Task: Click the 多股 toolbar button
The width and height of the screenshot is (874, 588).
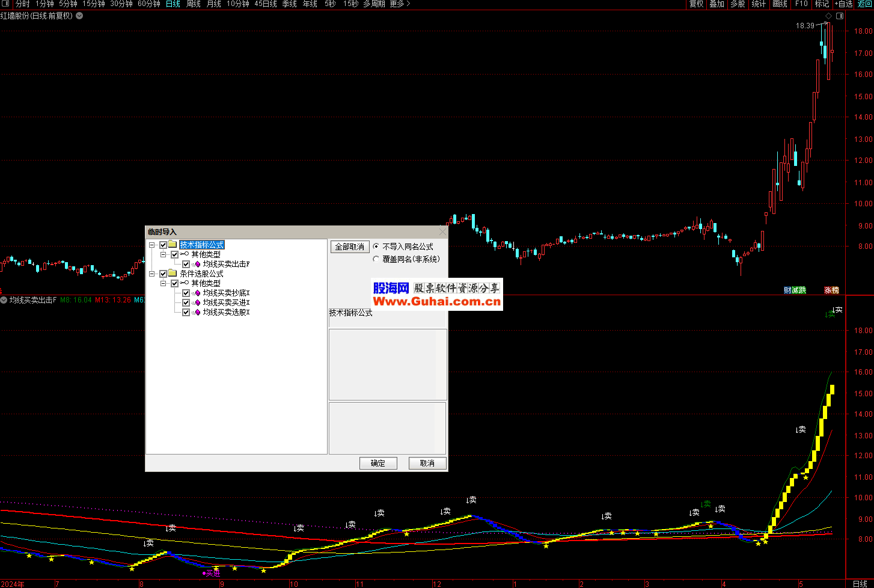Action: point(738,4)
